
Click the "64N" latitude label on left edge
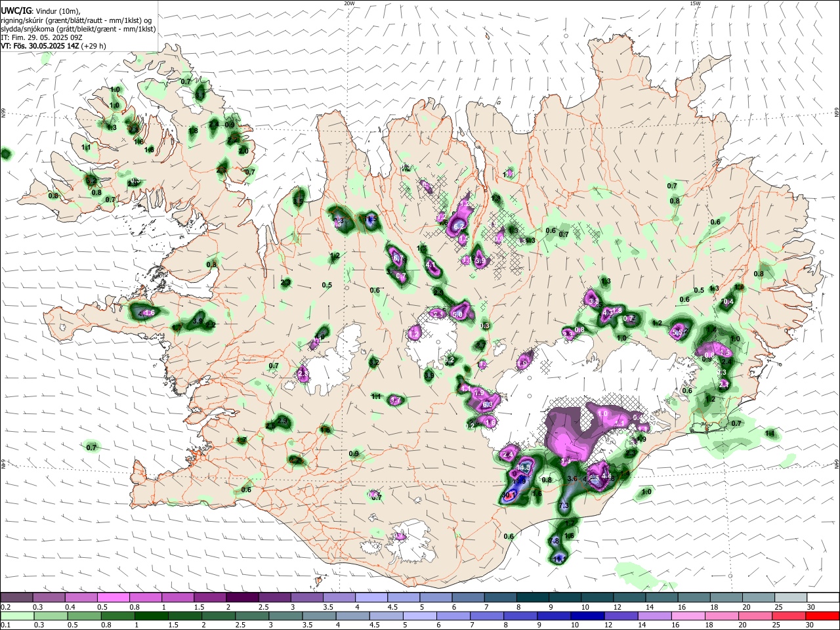click(3, 464)
